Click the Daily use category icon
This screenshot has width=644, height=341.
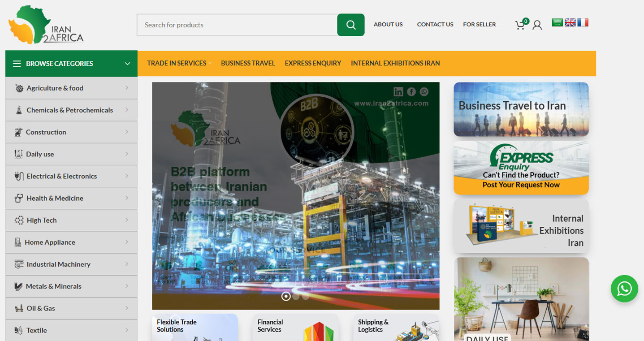pos(18,154)
